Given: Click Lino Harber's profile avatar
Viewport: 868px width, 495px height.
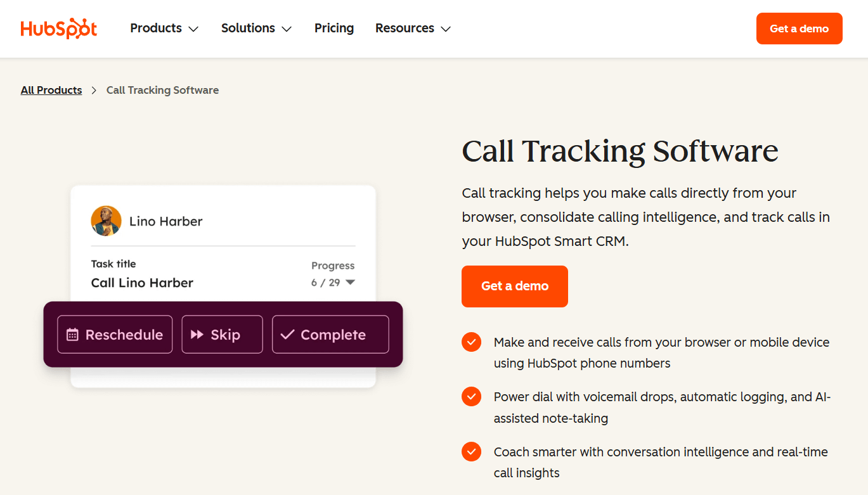Looking at the screenshot, I should pos(106,221).
